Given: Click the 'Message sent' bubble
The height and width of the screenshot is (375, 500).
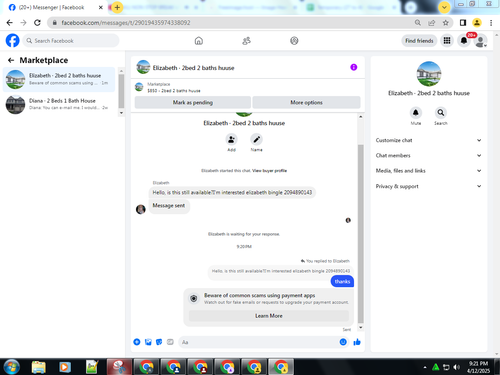Looking at the screenshot, I should pyautogui.click(x=169, y=206).
